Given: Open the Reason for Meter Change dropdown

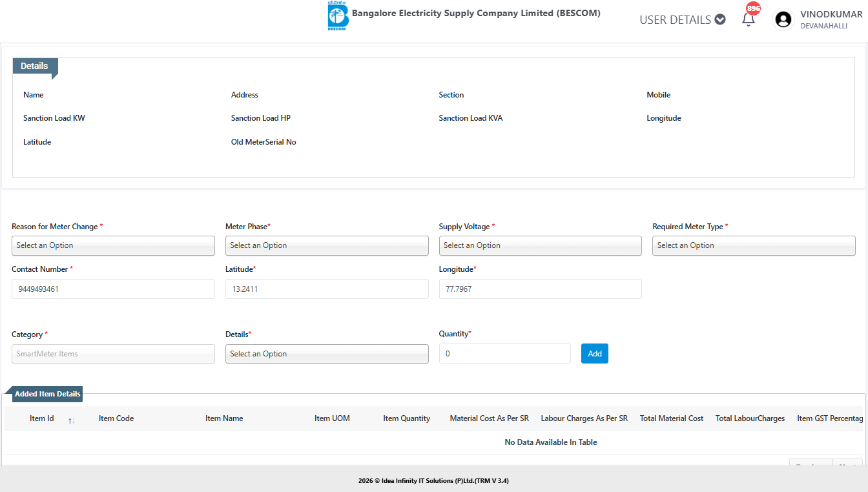Looking at the screenshot, I should pyautogui.click(x=113, y=245).
